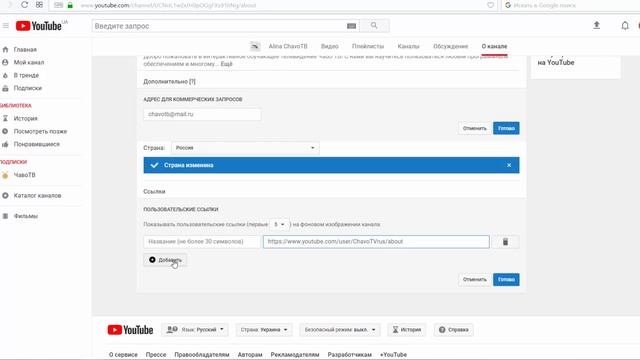
Task: Click the upload video arrow icon
Action: [596, 25]
